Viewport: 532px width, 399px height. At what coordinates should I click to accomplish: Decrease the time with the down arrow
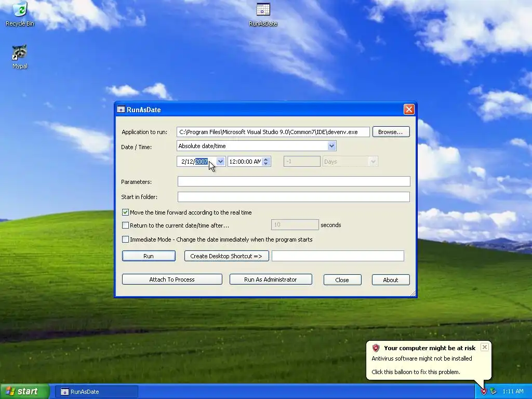click(266, 164)
